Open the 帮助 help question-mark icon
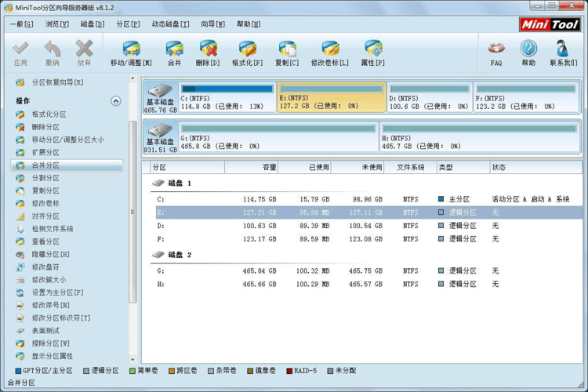The width and height of the screenshot is (588, 392). point(528,49)
